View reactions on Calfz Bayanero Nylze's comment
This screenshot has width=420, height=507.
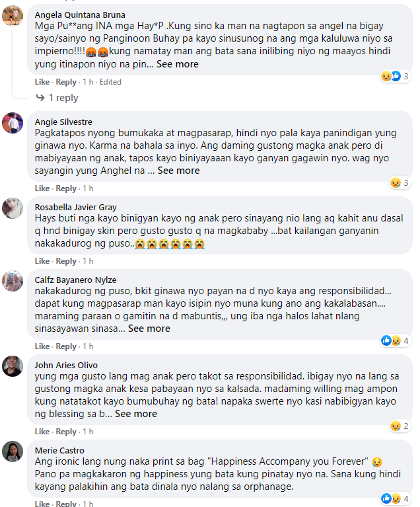[x=396, y=340]
